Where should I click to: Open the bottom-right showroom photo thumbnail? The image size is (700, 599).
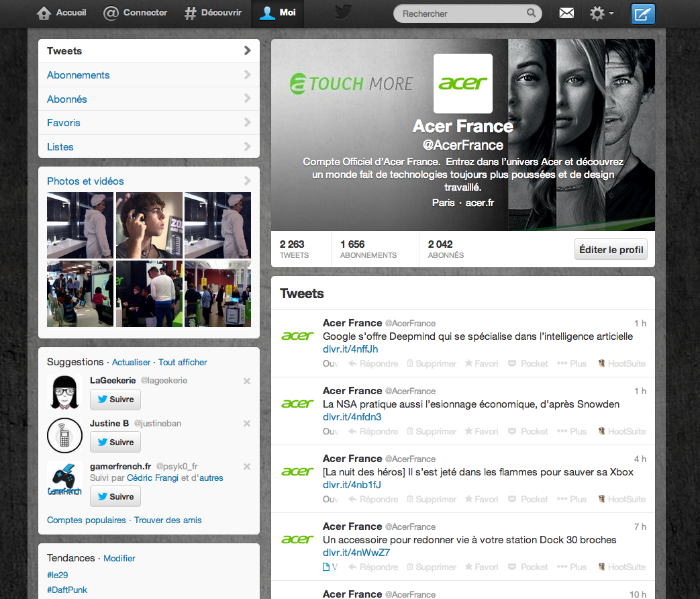coord(218,294)
